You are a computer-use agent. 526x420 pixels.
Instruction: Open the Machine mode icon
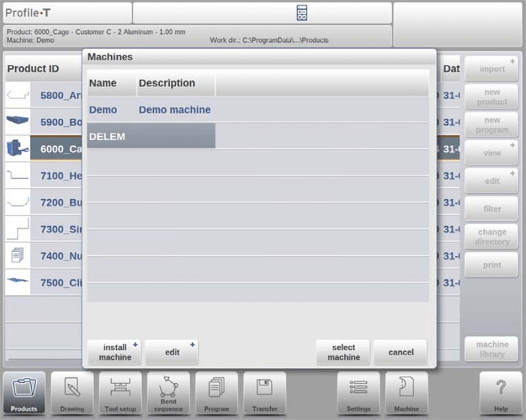406,393
